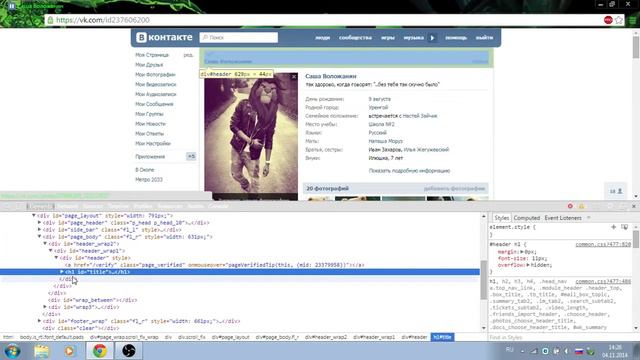Open the friends online icon at page bottom right
Viewport: 640px width, 360px height.
tap(616, 191)
